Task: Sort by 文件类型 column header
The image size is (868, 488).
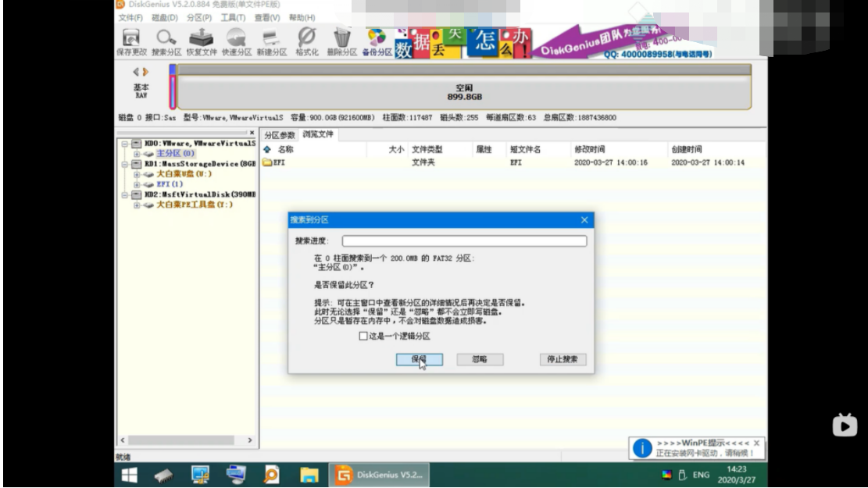Action: click(x=427, y=149)
